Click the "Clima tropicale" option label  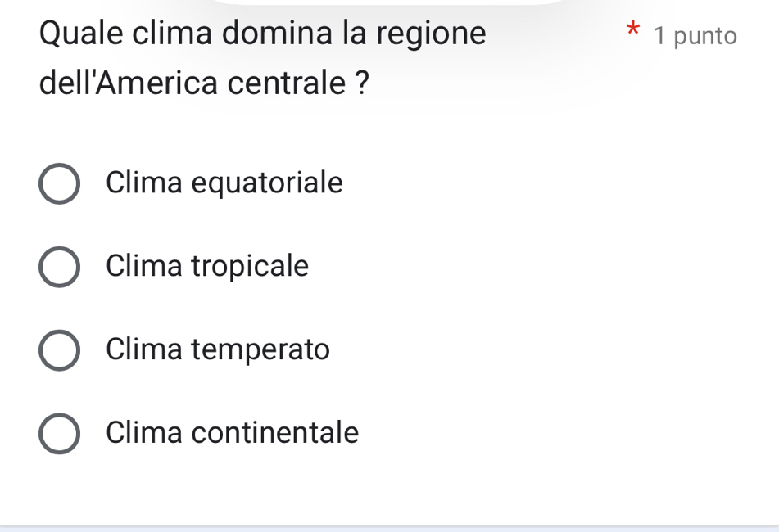click(207, 267)
